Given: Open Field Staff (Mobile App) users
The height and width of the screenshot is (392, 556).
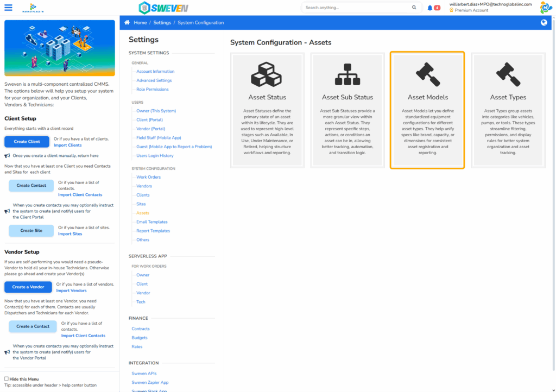Looking at the screenshot, I should (159, 137).
